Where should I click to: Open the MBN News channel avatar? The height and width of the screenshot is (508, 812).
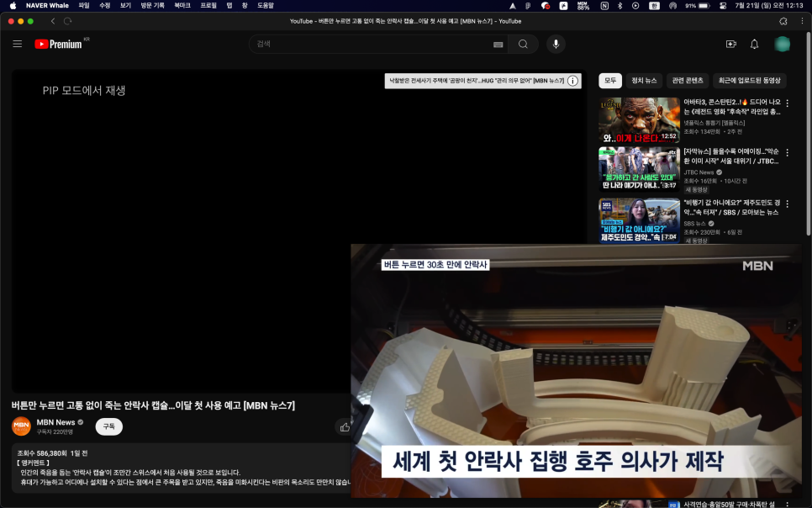click(x=21, y=426)
